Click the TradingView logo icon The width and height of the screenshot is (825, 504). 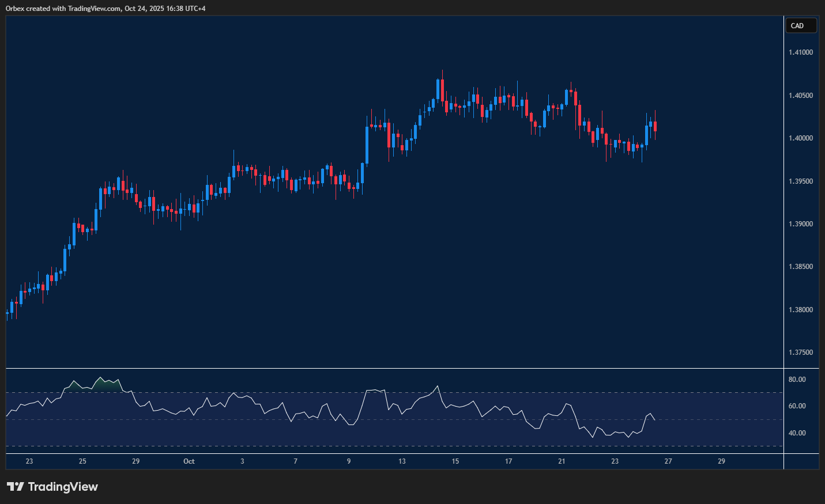pos(16,487)
